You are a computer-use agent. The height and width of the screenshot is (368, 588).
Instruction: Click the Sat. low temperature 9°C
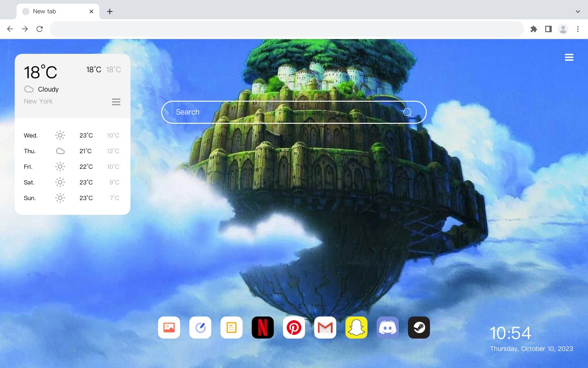[114, 182]
